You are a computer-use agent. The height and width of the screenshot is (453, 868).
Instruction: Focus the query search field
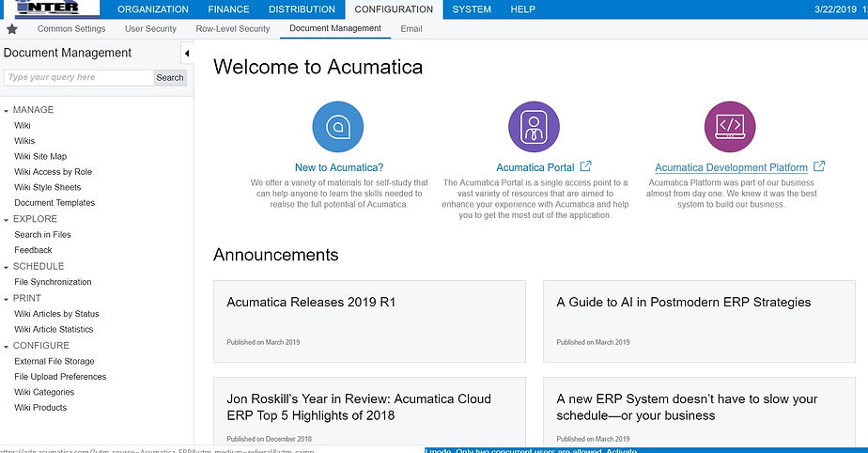79,77
